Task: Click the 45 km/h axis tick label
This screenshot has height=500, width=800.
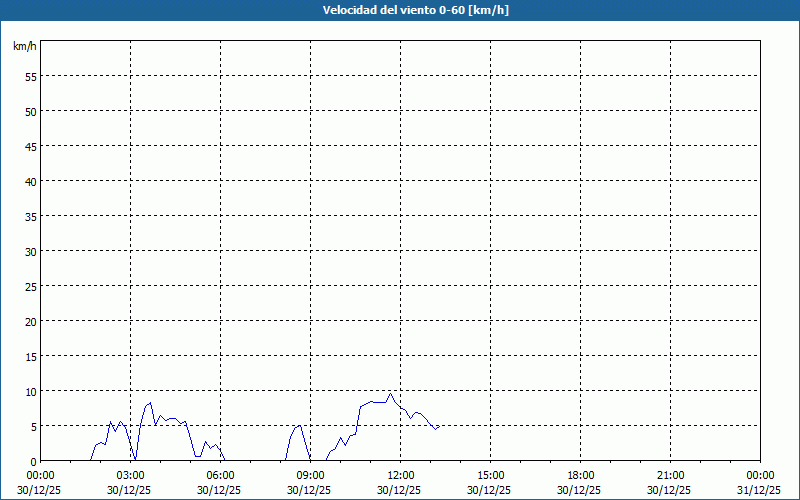Action: [x=30, y=146]
